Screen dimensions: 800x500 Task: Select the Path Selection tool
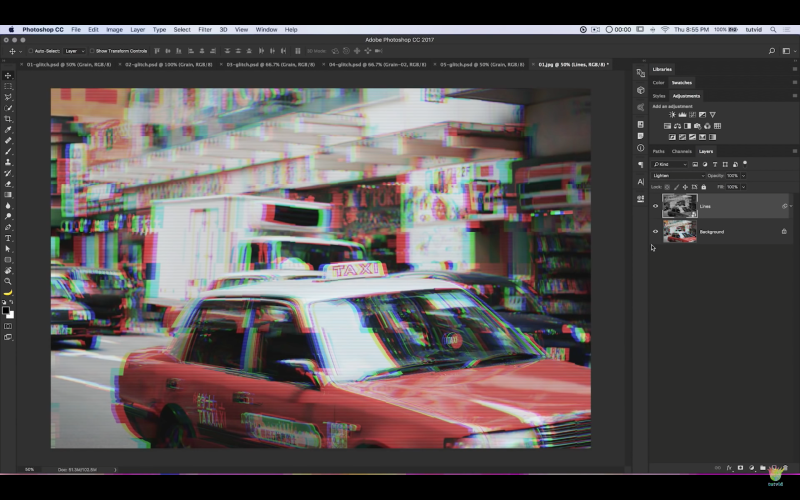tap(8, 249)
